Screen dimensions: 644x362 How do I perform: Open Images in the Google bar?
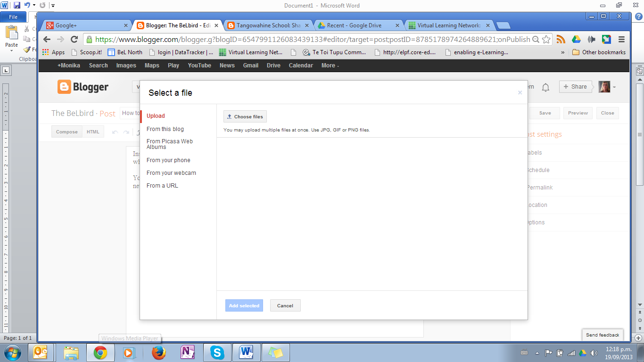coord(126,66)
